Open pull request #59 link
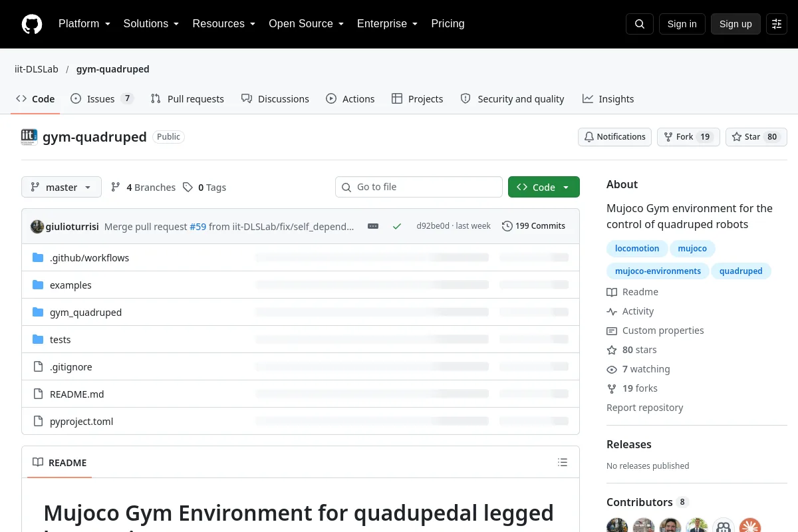The width and height of the screenshot is (798, 532). click(x=198, y=227)
